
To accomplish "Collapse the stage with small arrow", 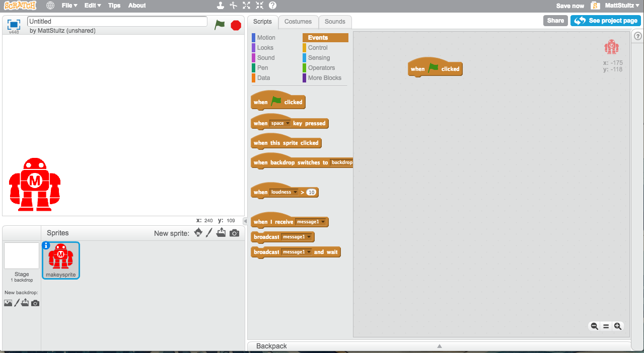I will (245, 221).
